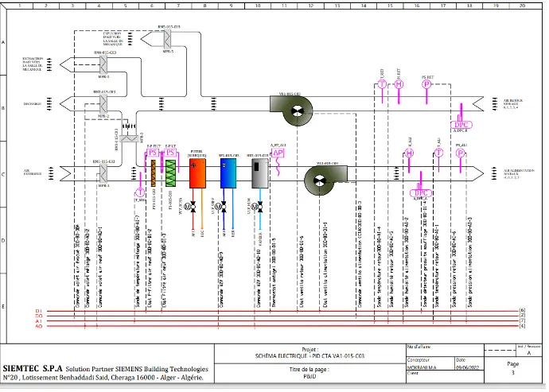Select the green filter element
Image resolution: width=549 pixels, height=392 pixels.
tap(170, 173)
